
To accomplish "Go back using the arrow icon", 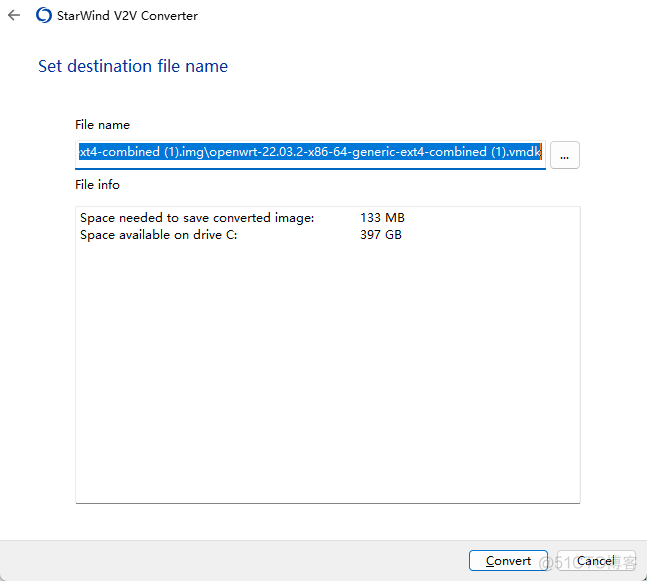I will (14, 16).
